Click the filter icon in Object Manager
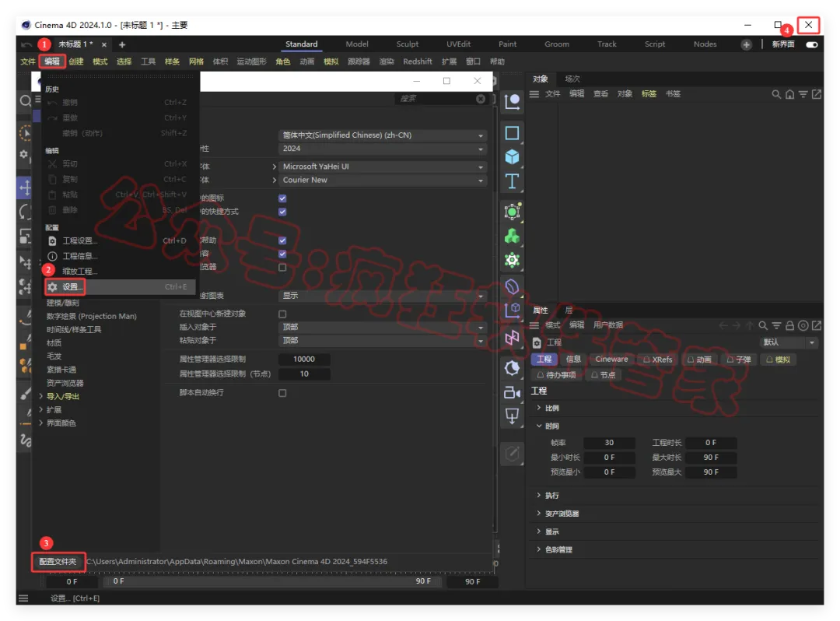The height and width of the screenshot is (621, 840). [803, 94]
